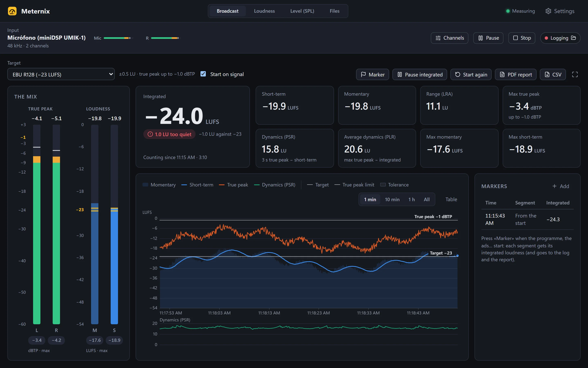Select the 1 min chart range
The height and width of the screenshot is (368, 588).
(x=370, y=200)
